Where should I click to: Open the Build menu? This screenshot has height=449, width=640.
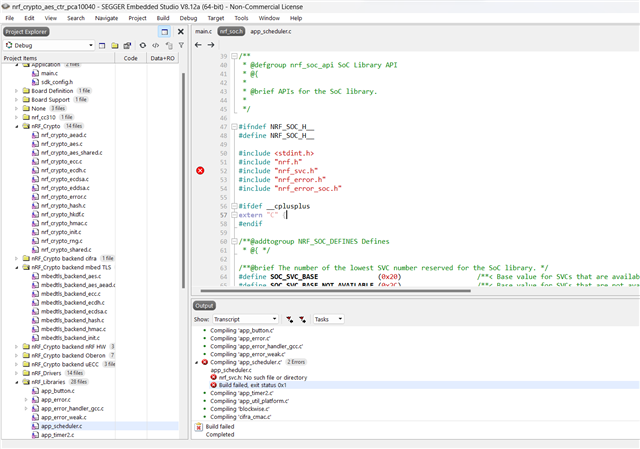(x=163, y=18)
